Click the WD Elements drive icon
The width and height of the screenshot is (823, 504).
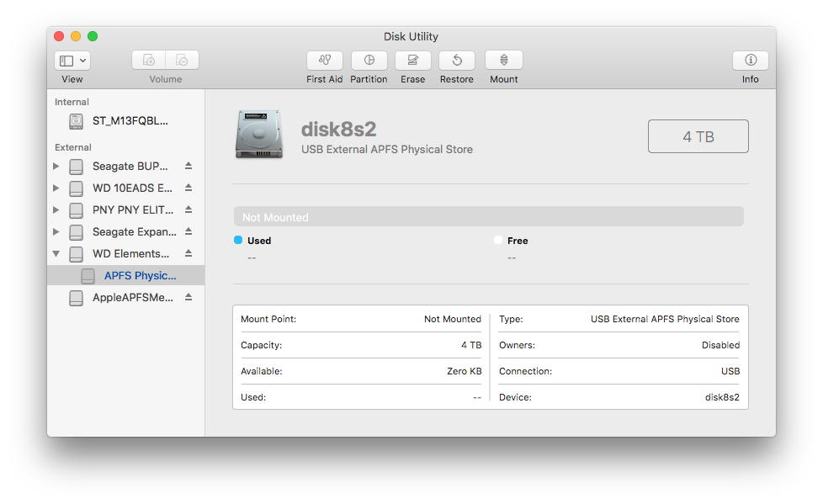(76, 254)
